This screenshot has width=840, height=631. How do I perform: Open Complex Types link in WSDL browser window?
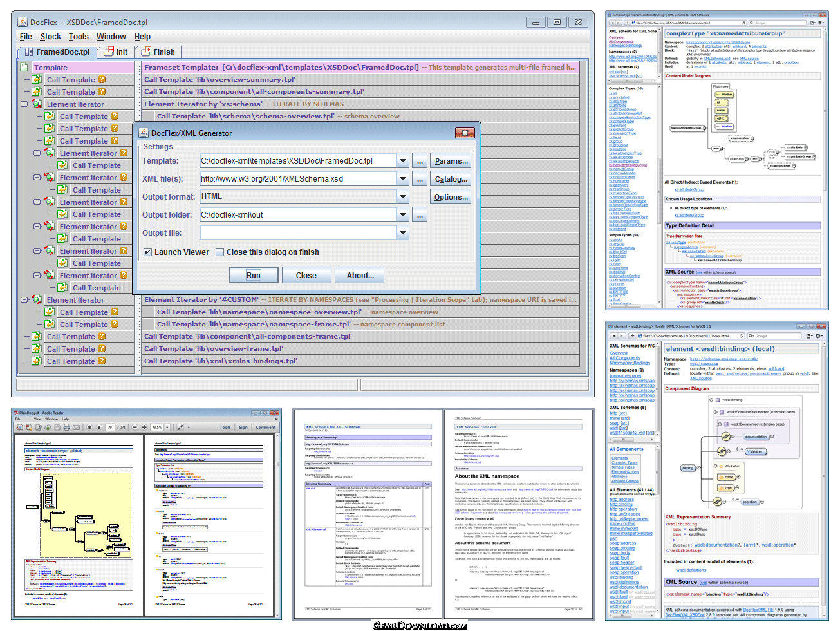(x=624, y=462)
